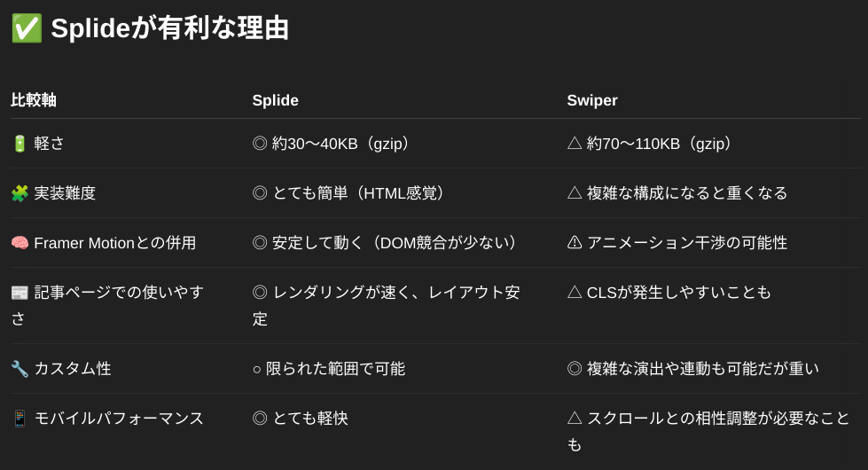Viewport: 868px width, 470px height.
Task: Click the battery icon beside 軽さ
Action: 20,144
